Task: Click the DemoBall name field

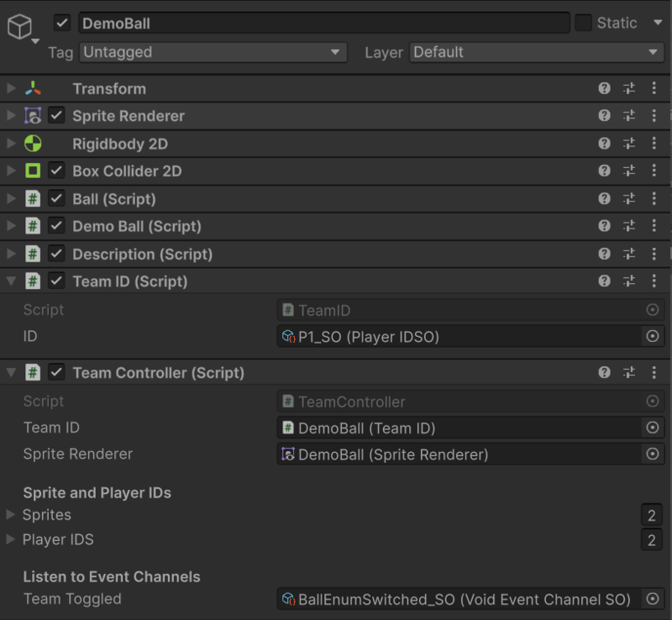Action: 324,24
